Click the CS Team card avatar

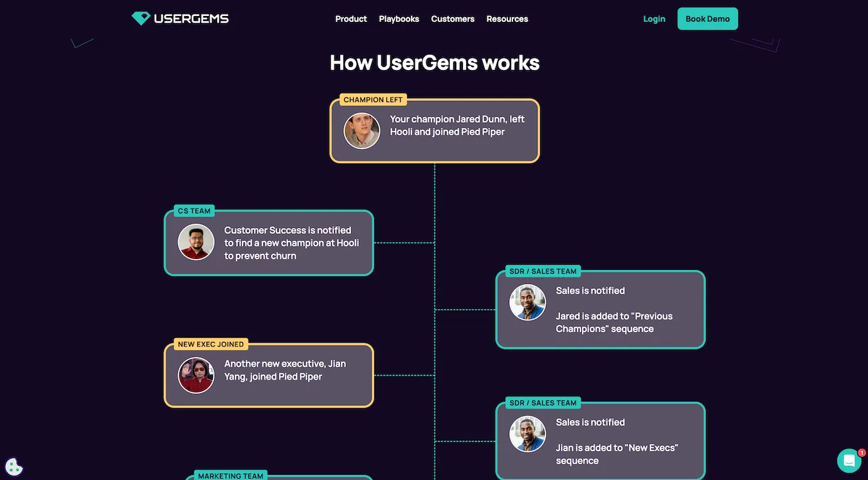196,242
